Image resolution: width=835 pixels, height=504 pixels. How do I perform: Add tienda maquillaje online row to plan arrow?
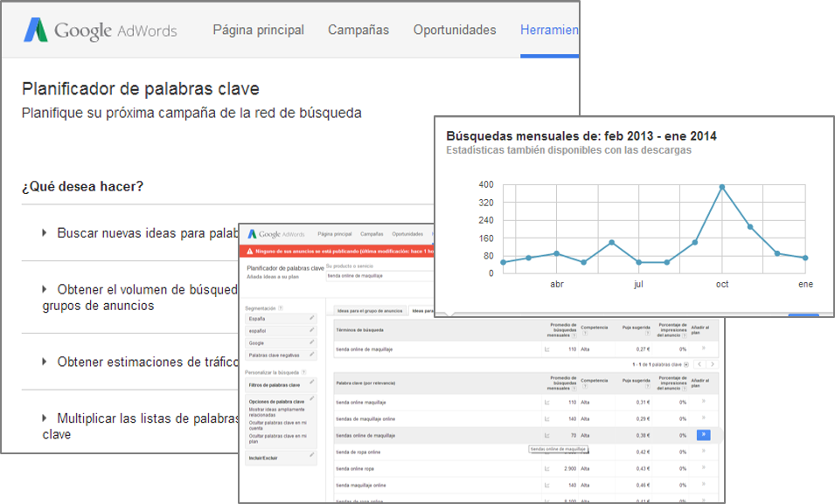coord(704,484)
